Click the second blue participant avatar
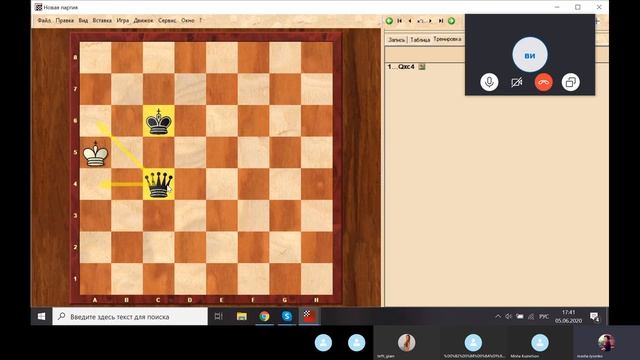This screenshot has height=360, width=640. pyautogui.click(x=356, y=343)
